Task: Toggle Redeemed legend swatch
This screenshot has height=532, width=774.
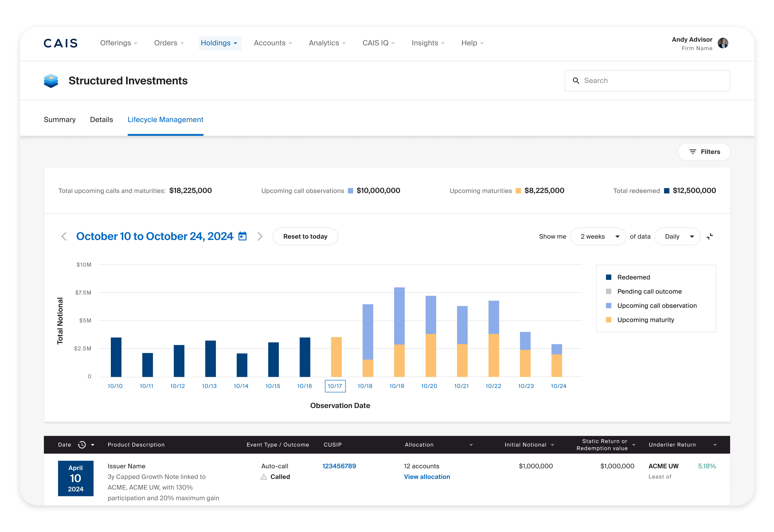Action: (x=608, y=277)
